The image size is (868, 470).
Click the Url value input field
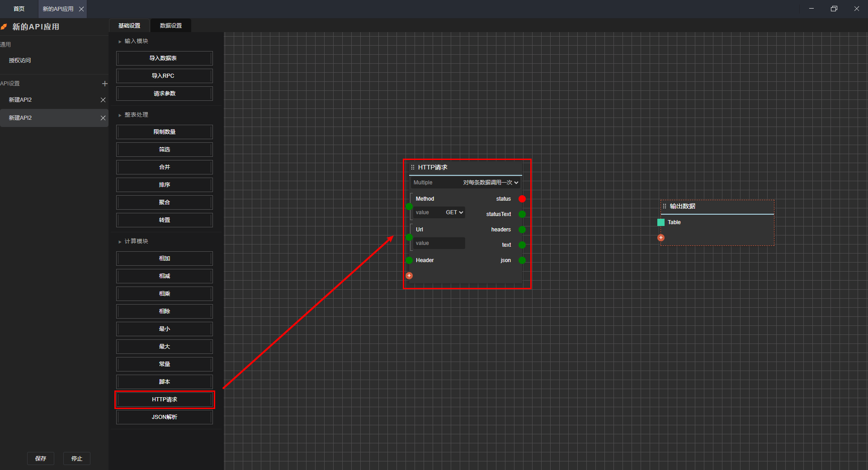click(x=439, y=243)
